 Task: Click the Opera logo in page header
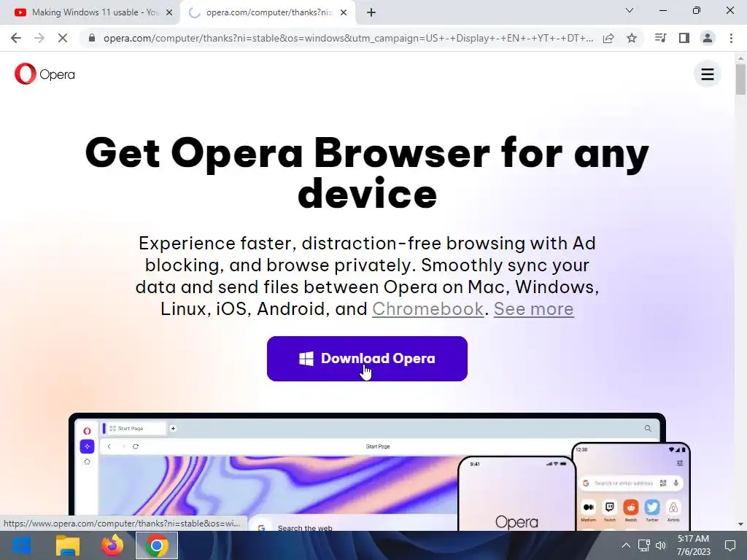coord(44,74)
